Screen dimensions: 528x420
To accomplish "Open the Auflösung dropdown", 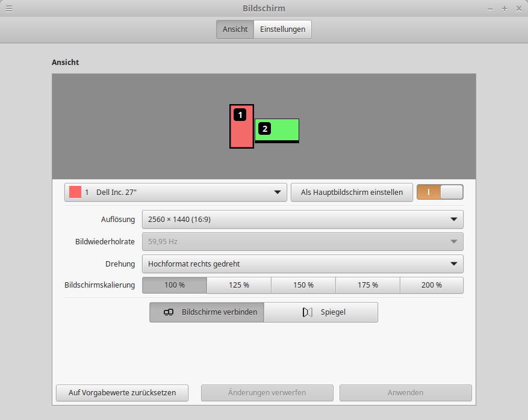I will [x=303, y=220].
